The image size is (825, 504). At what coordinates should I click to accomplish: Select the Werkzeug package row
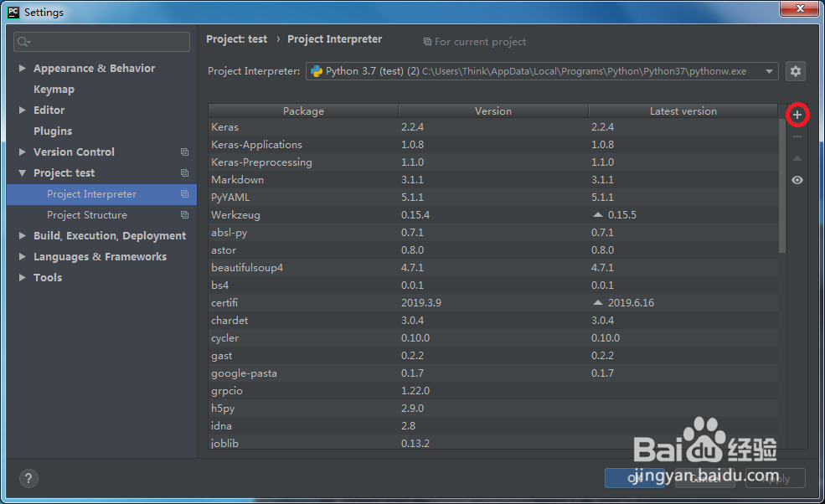[x=493, y=214]
